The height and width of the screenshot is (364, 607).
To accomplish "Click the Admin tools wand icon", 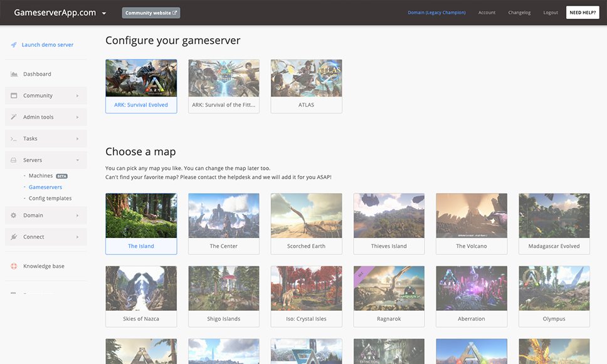I will tap(14, 117).
